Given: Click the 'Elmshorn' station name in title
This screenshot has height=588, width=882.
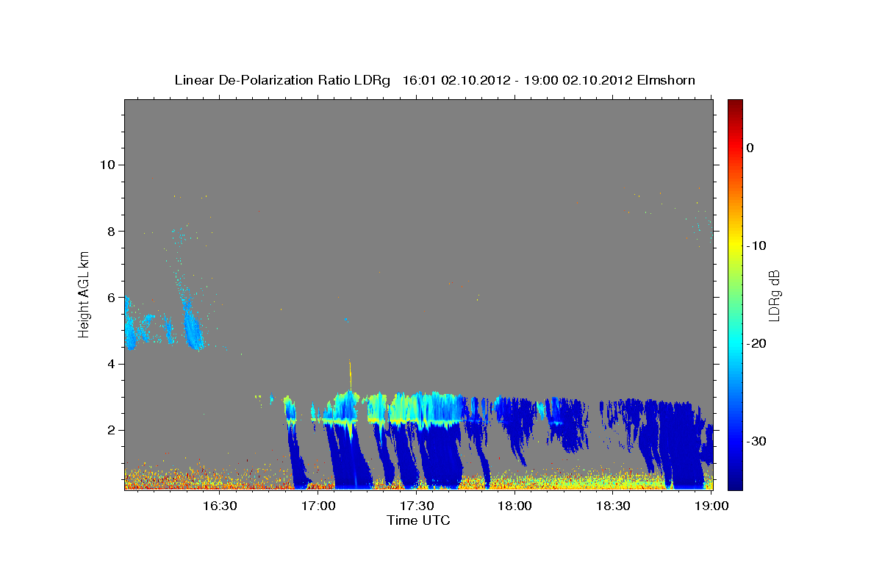Looking at the screenshot, I should [x=666, y=80].
